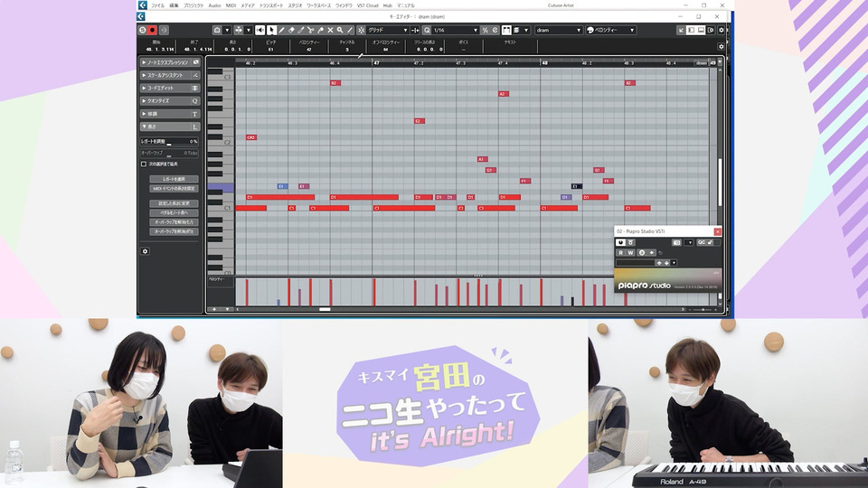Click the nudge grid icon beside グリッド dropdown
868x488 pixels.
tap(415, 30)
